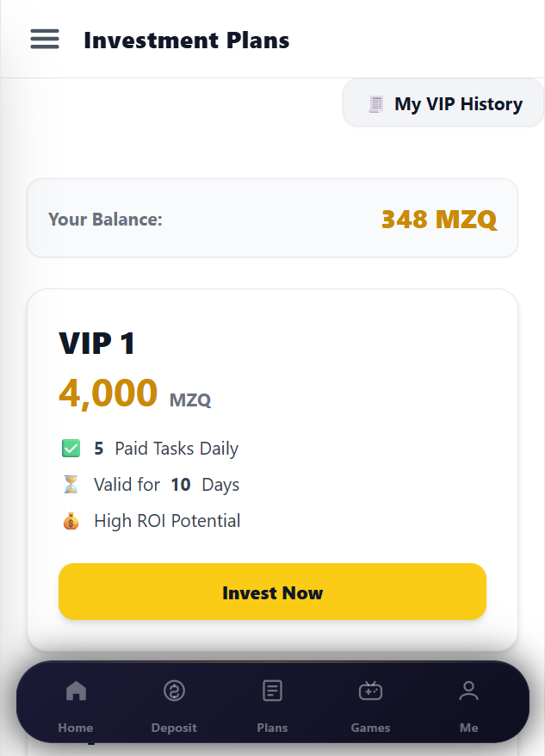Tap the Games controller icon

point(370,691)
